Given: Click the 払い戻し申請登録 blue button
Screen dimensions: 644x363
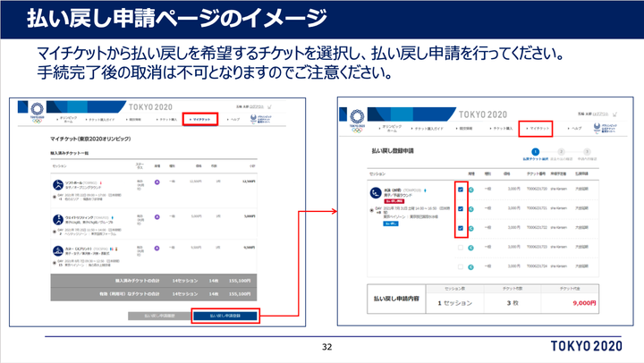Looking at the screenshot, I should click(225, 316).
